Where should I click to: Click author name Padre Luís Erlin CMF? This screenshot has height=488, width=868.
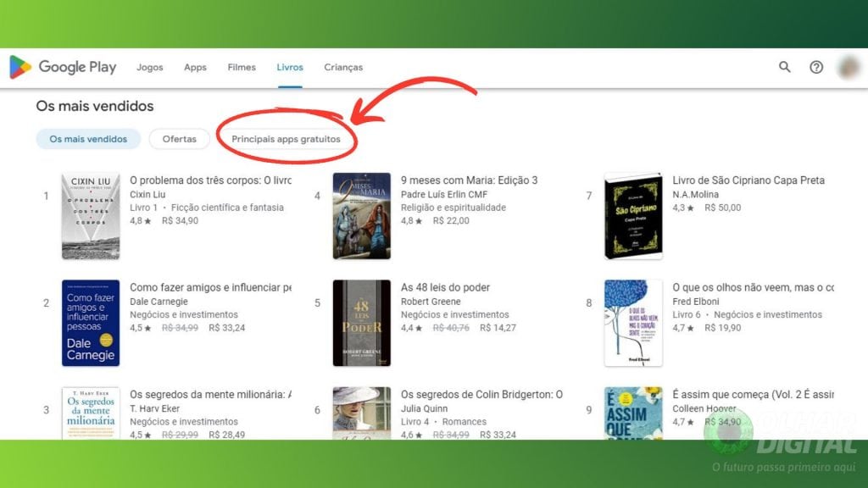pyautogui.click(x=444, y=194)
